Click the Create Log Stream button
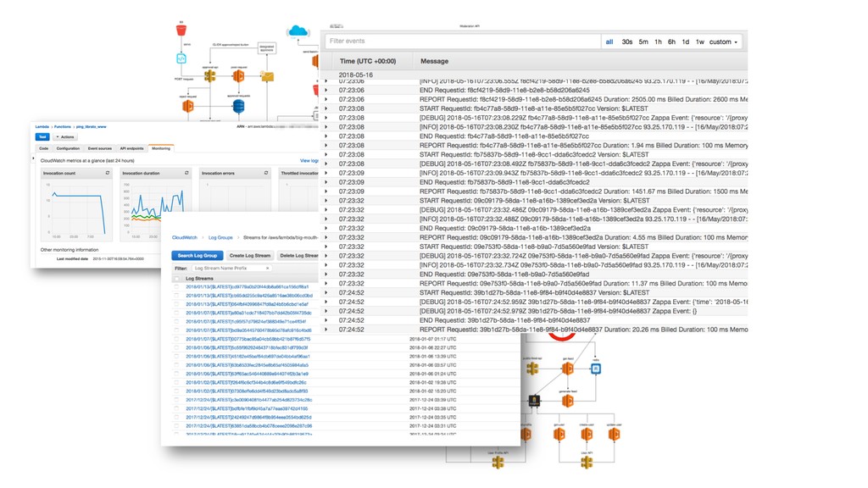The image size is (868, 488). (x=250, y=256)
